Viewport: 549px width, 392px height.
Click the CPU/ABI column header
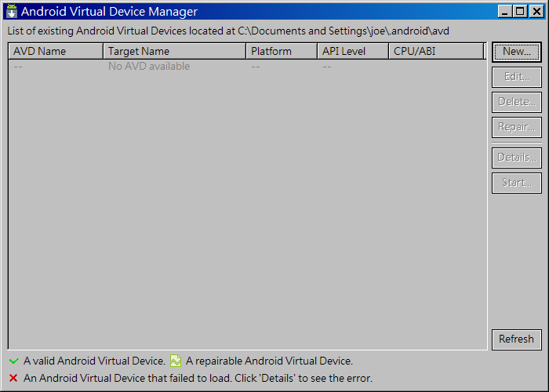[435, 52]
